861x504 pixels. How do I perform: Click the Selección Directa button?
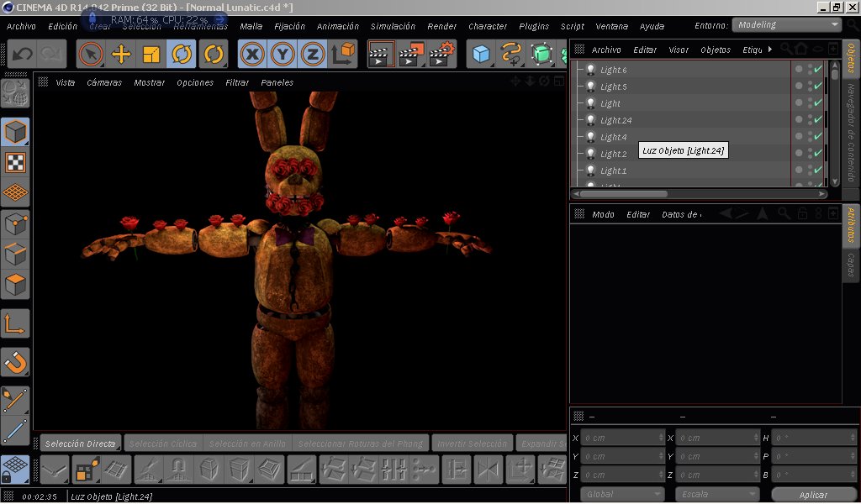(x=80, y=443)
